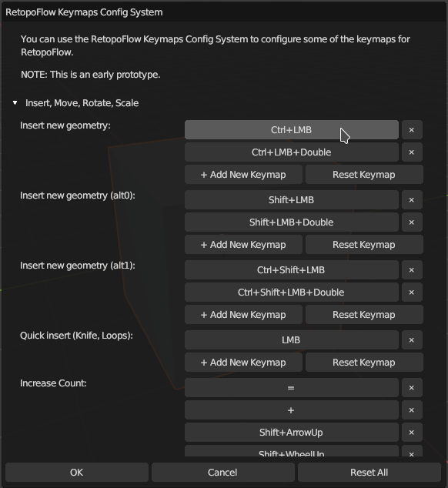Edit the Ctrl+LMB keymap binding
This screenshot has width=448, height=488.
coord(292,130)
